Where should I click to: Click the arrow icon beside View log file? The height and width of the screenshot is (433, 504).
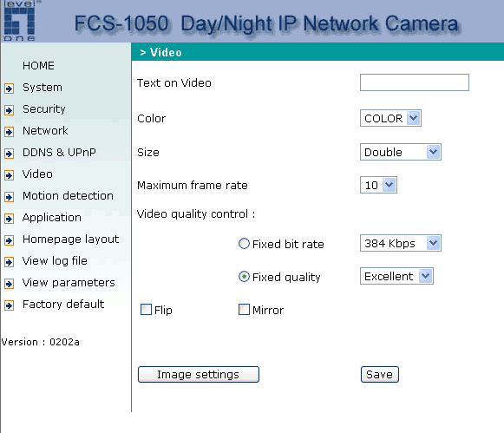(x=9, y=262)
